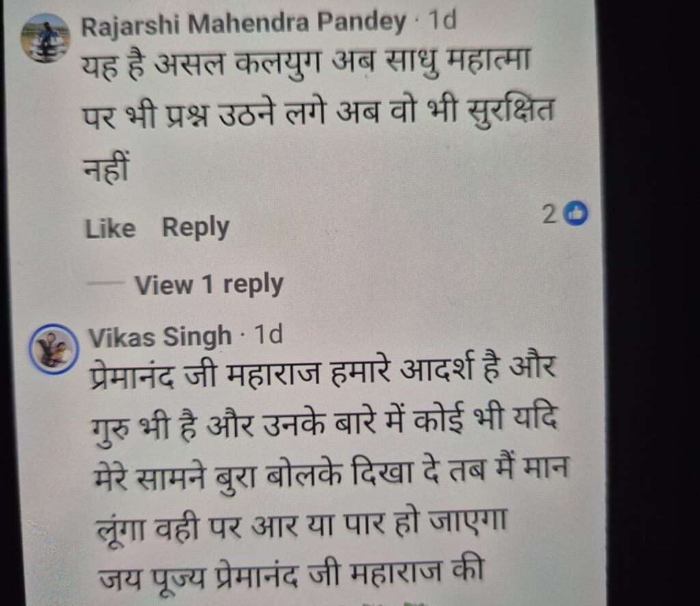The width and height of the screenshot is (700, 606).
Task: Reply to Rajarshi Mahendra Pandey's comment
Action: click(196, 228)
